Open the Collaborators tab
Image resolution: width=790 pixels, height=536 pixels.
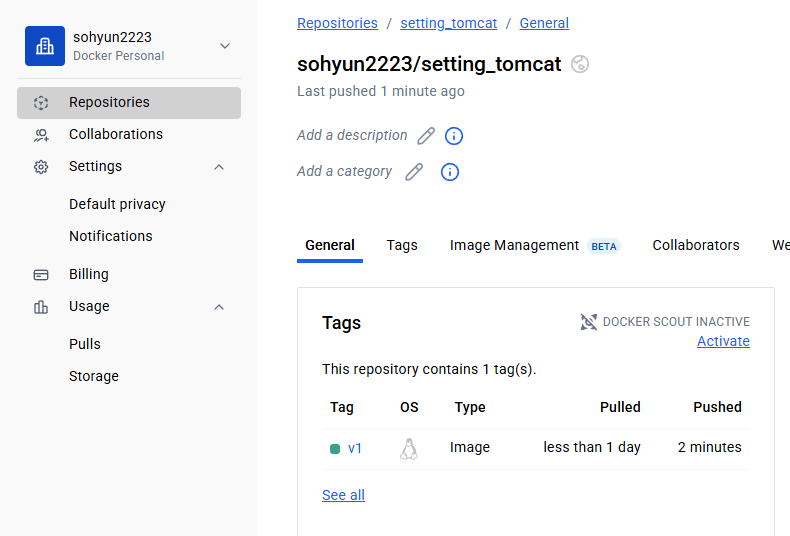click(696, 245)
